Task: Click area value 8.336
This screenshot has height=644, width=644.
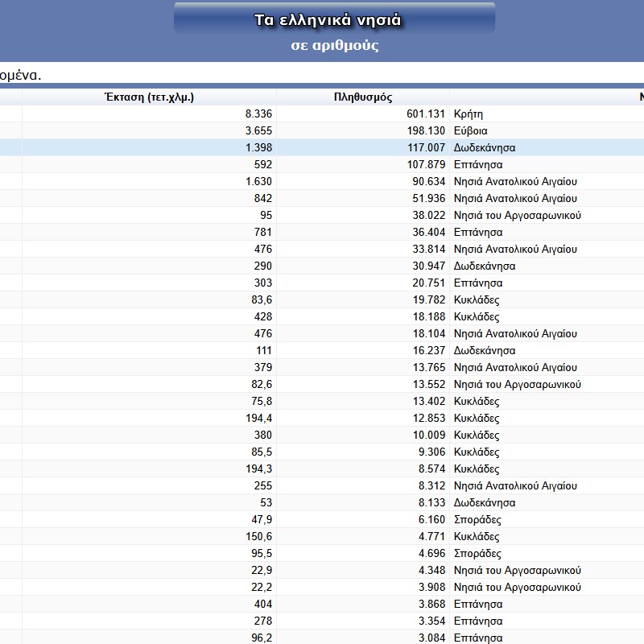Action: (258, 114)
